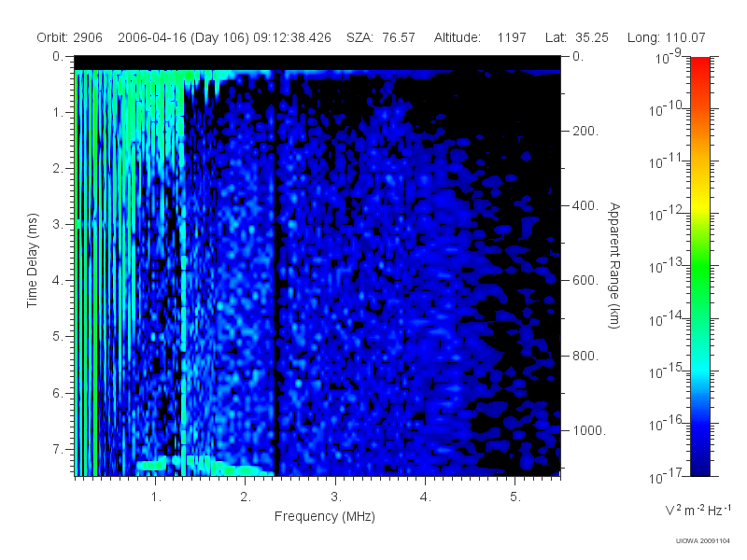
Task: Click the 10^-11 color scale label
Action: click(x=667, y=161)
